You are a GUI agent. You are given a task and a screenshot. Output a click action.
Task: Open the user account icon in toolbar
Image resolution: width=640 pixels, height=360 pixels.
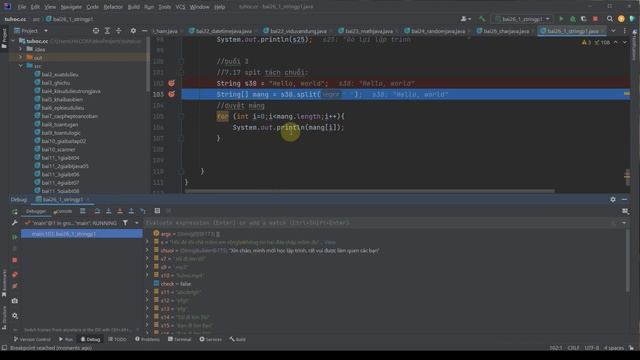point(465,19)
